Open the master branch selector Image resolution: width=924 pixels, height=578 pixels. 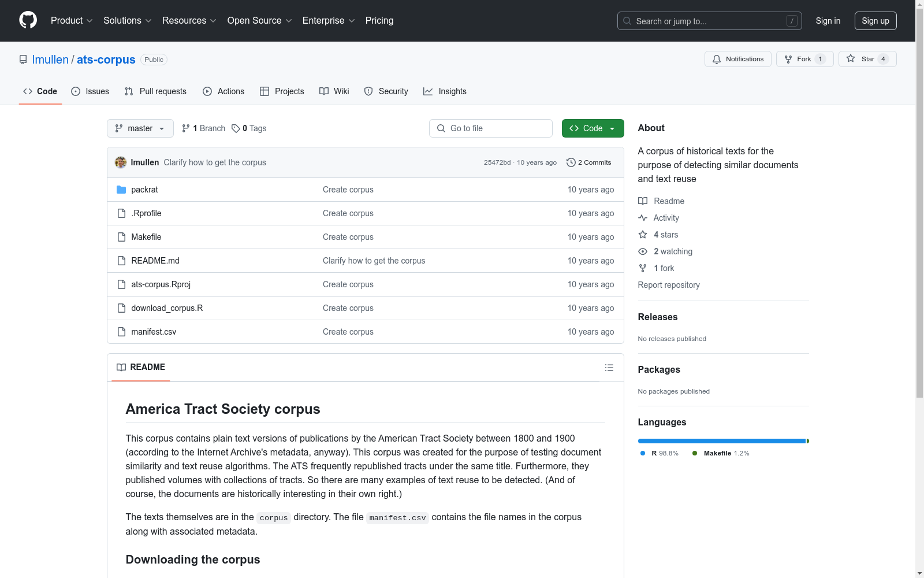pos(140,128)
